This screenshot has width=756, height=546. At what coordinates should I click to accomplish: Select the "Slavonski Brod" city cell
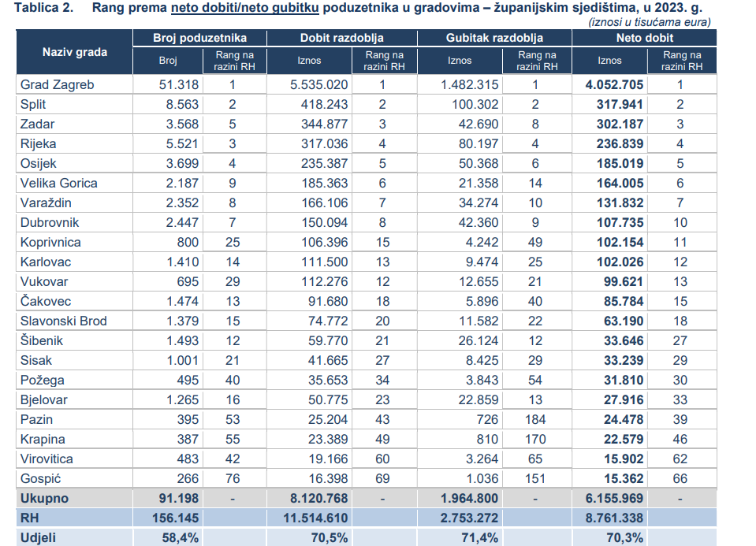[63, 321]
